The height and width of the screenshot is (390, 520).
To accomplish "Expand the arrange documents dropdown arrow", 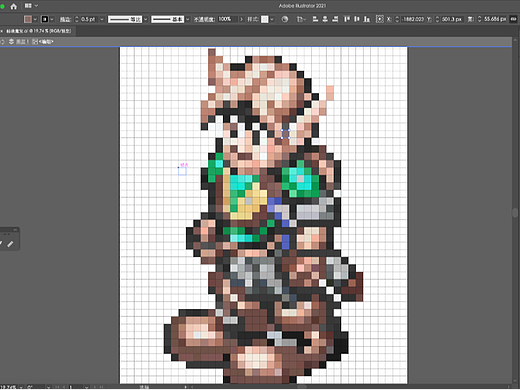I will coord(36,6).
